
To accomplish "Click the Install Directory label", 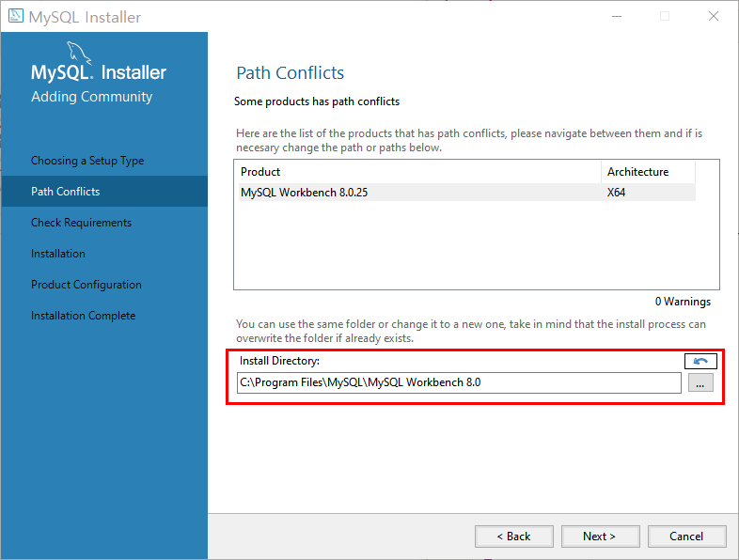I will (279, 361).
